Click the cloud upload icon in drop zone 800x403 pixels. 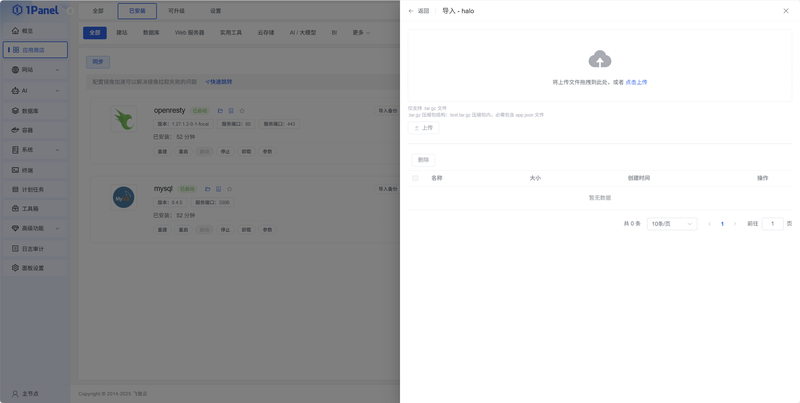point(599,59)
